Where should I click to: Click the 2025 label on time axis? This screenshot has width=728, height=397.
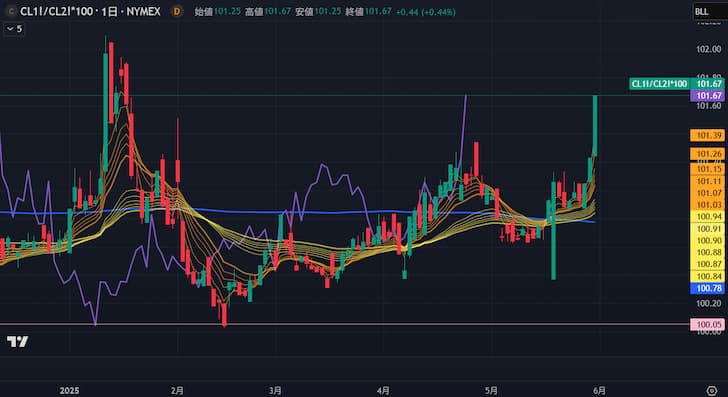tap(69, 390)
